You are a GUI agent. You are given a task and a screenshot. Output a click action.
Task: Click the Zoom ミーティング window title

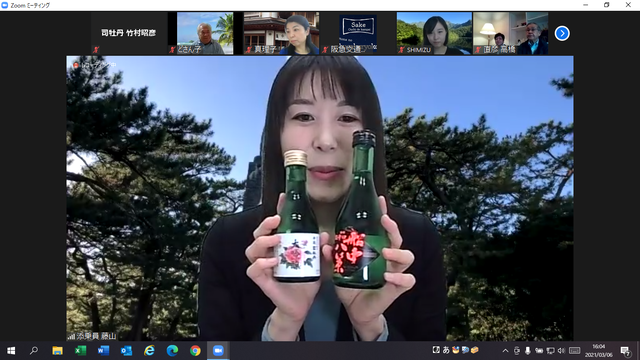pyautogui.click(x=30, y=5)
